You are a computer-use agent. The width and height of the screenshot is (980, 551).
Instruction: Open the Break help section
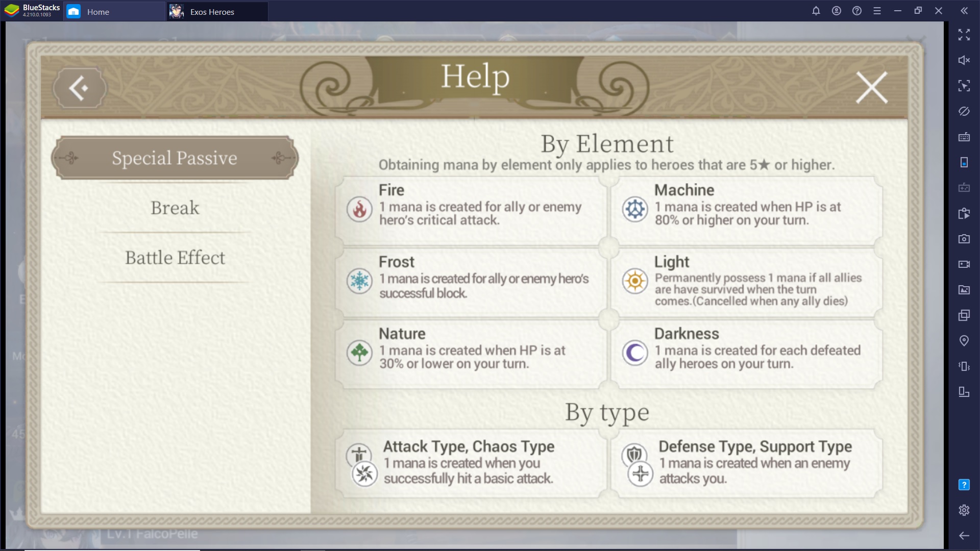(x=175, y=208)
